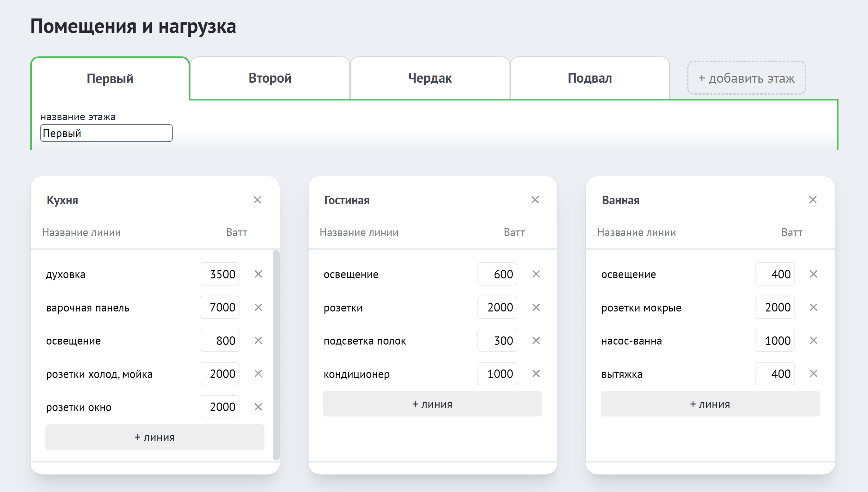
Task: Edit варочная панель wattage 7000
Action: click(220, 308)
